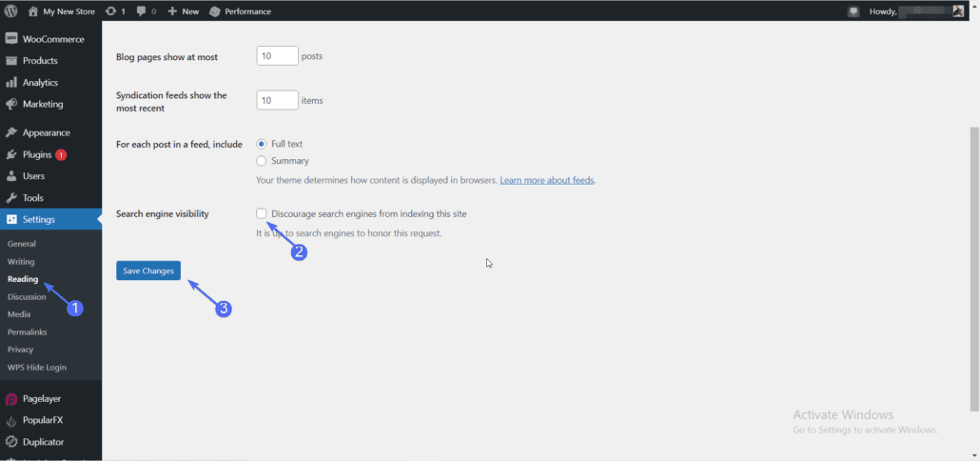
Task: Click the Duplicator menu label
Action: (x=43, y=442)
